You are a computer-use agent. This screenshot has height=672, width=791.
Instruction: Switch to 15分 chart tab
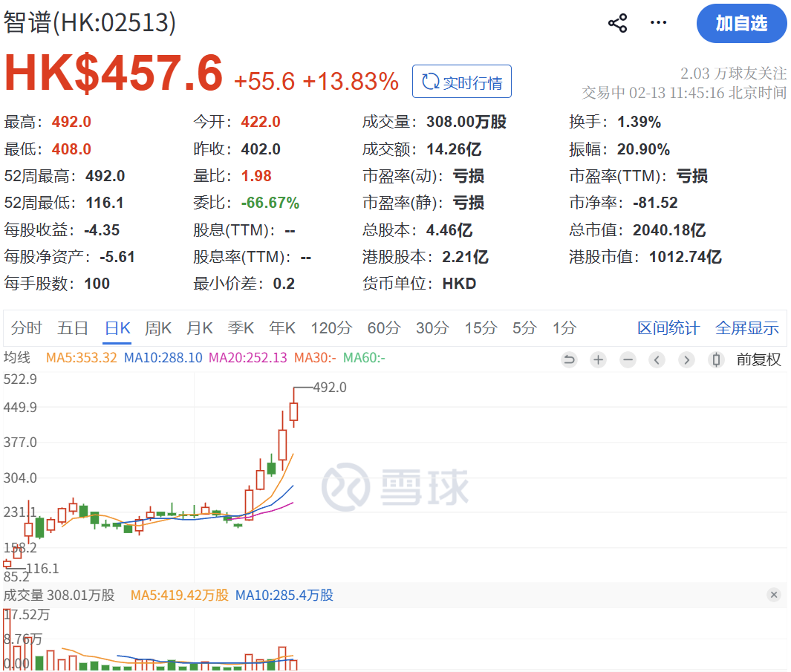pos(481,328)
